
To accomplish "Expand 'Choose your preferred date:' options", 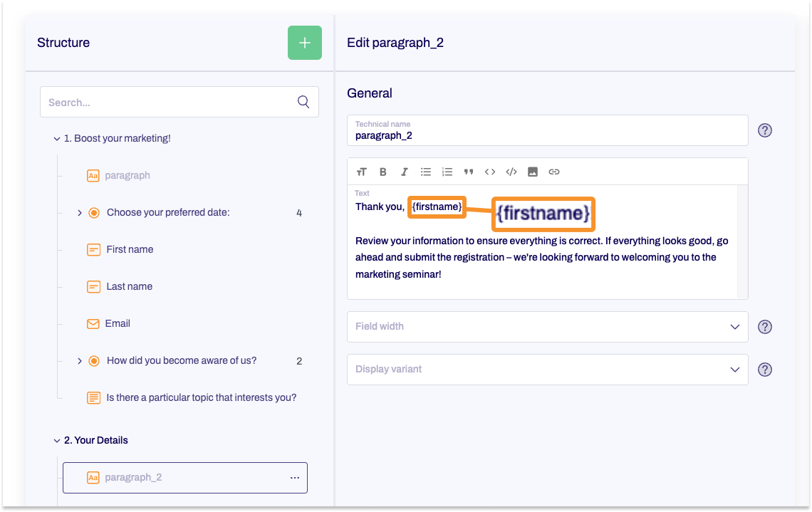I will [80, 213].
